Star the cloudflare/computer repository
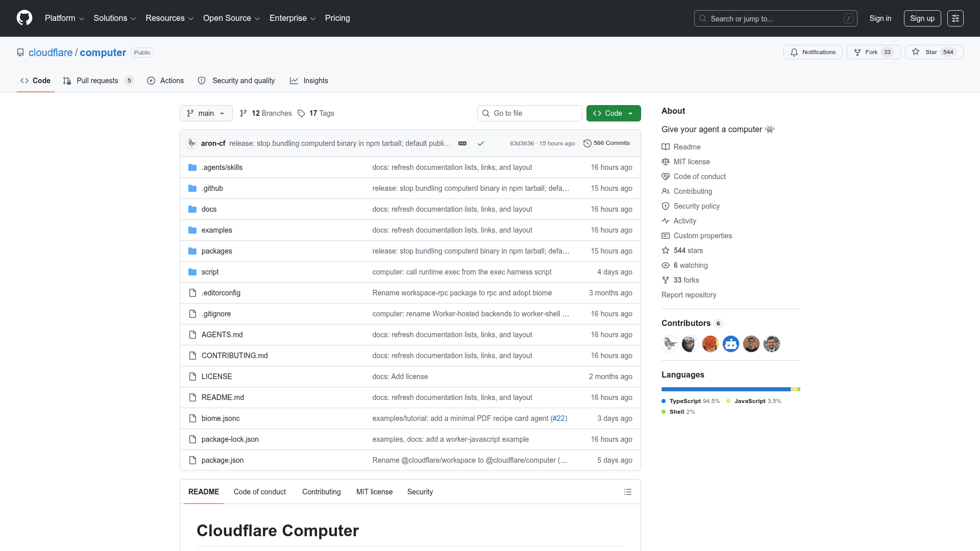 pos(934,52)
